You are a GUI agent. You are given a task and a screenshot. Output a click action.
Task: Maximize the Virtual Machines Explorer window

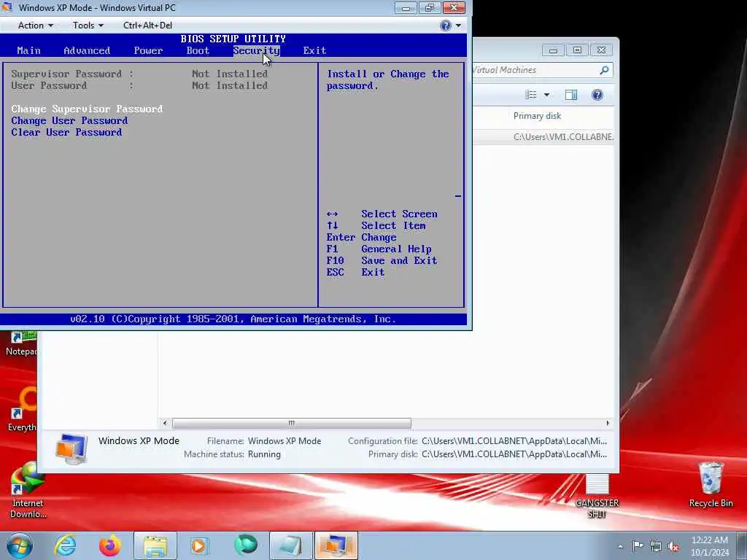(577, 50)
